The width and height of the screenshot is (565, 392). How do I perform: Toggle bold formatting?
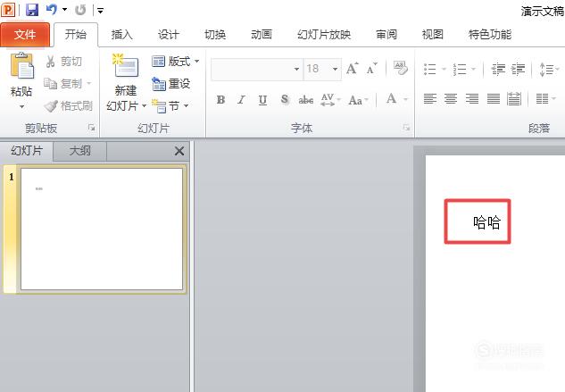(220, 99)
